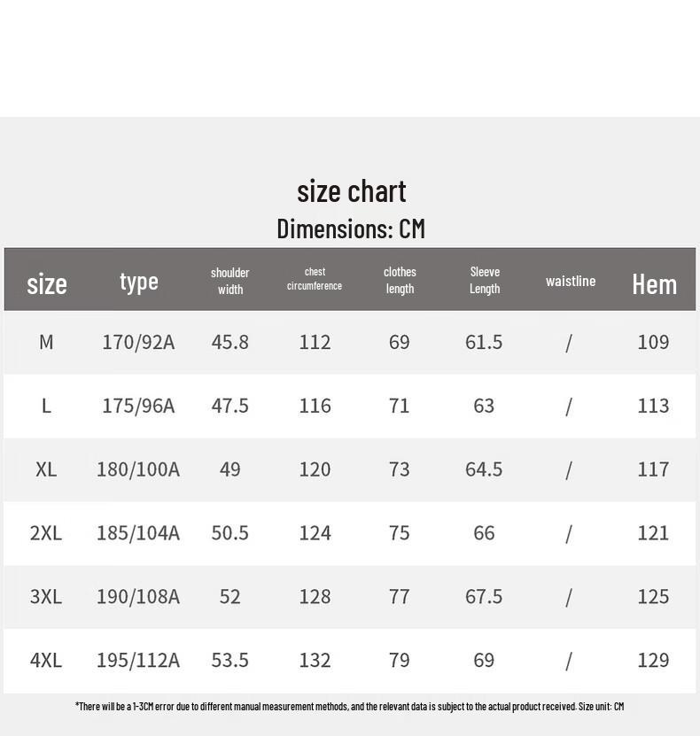The height and width of the screenshot is (736, 700).
Task: Click the 185/104A type cell
Action: pyautogui.click(x=138, y=533)
